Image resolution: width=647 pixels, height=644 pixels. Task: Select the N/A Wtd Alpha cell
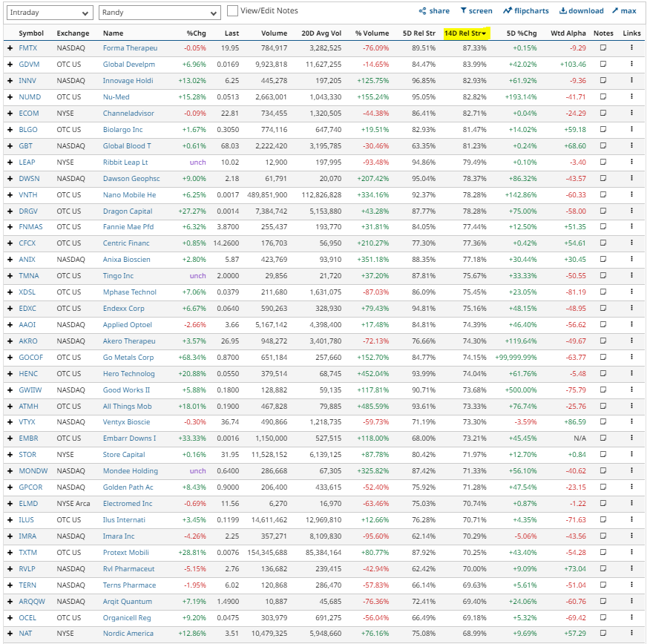579,438
